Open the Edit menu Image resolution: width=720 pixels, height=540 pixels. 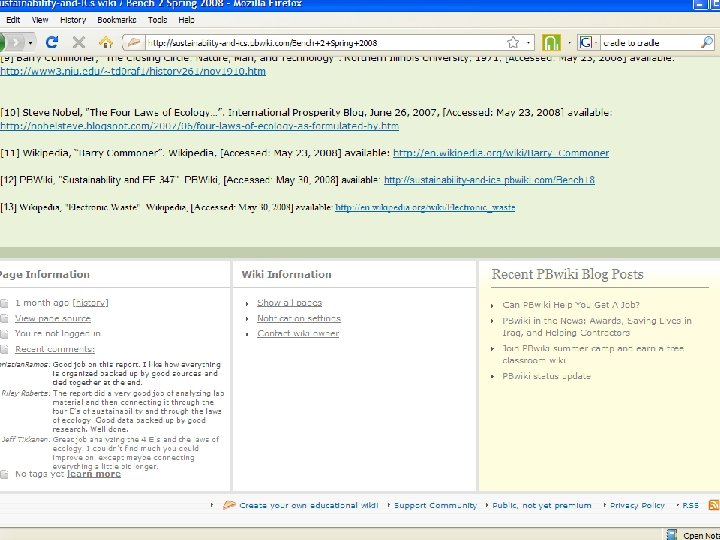[x=13, y=20]
